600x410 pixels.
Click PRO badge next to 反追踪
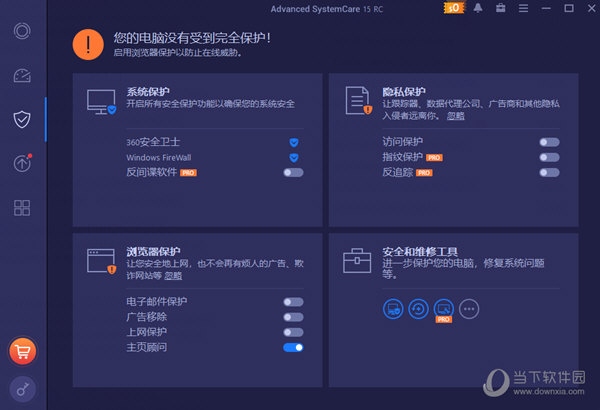[x=424, y=173]
